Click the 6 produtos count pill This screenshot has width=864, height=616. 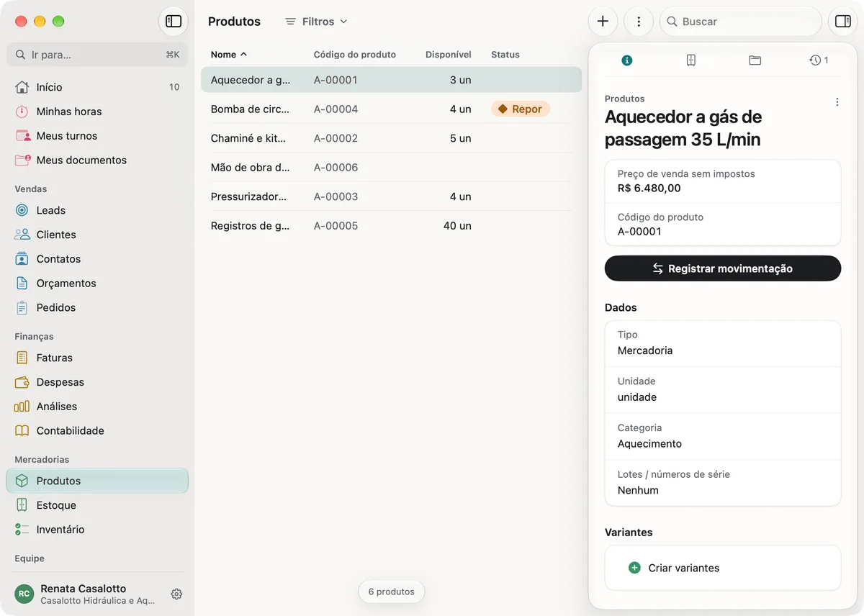tap(392, 592)
